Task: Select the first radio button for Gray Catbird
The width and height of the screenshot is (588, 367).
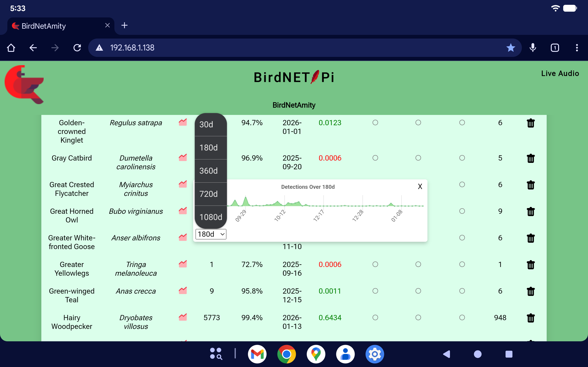Action: 375,158
